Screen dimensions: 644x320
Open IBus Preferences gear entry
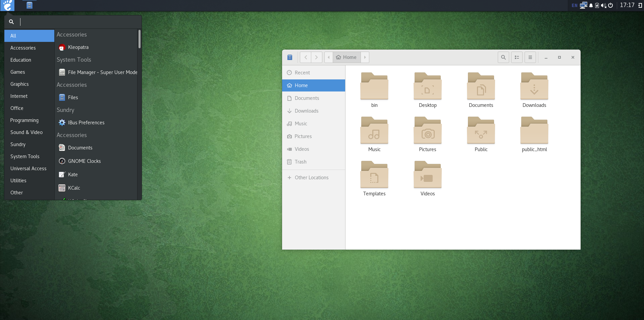coord(86,123)
